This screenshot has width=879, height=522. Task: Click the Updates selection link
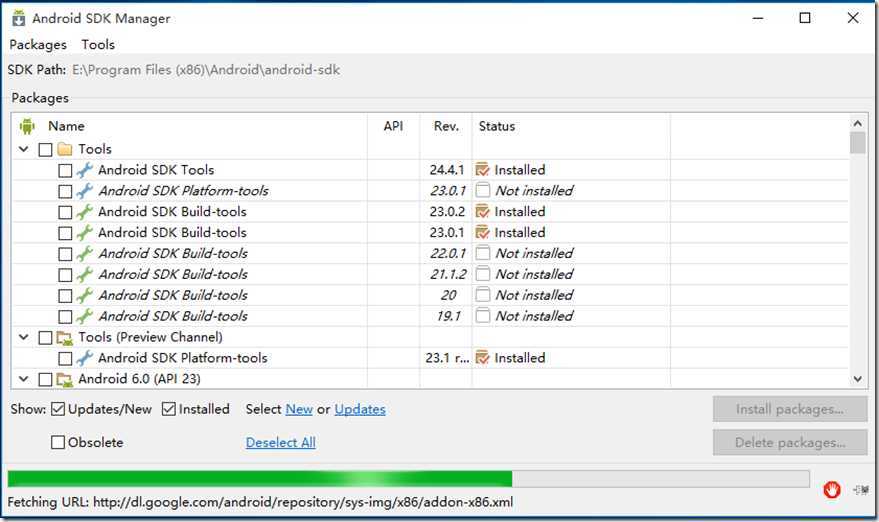pyautogui.click(x=360, y=409)
